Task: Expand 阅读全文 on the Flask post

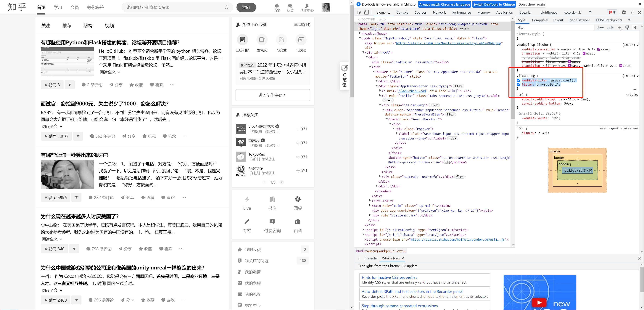Action: coord(110,72)
